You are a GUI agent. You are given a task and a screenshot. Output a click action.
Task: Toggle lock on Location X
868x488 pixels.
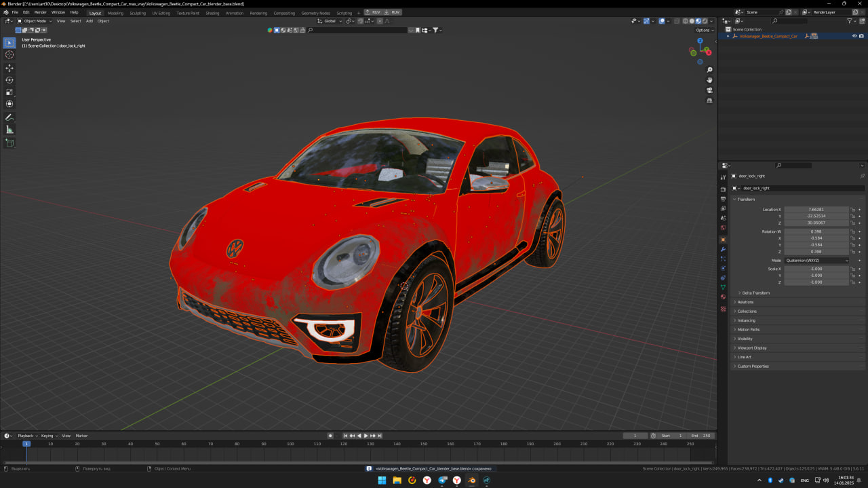[x=853, y=210]
